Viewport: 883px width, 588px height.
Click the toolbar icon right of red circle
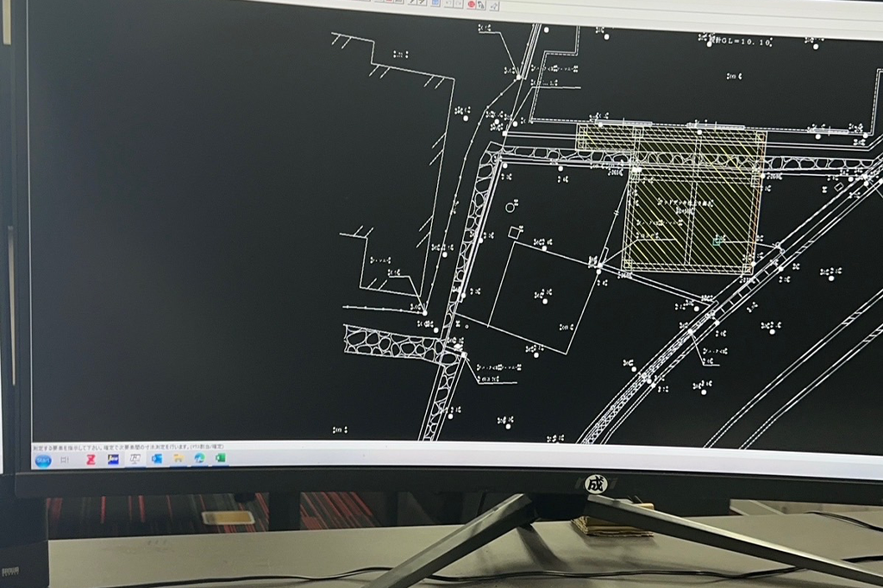click(x=481, y=4)
